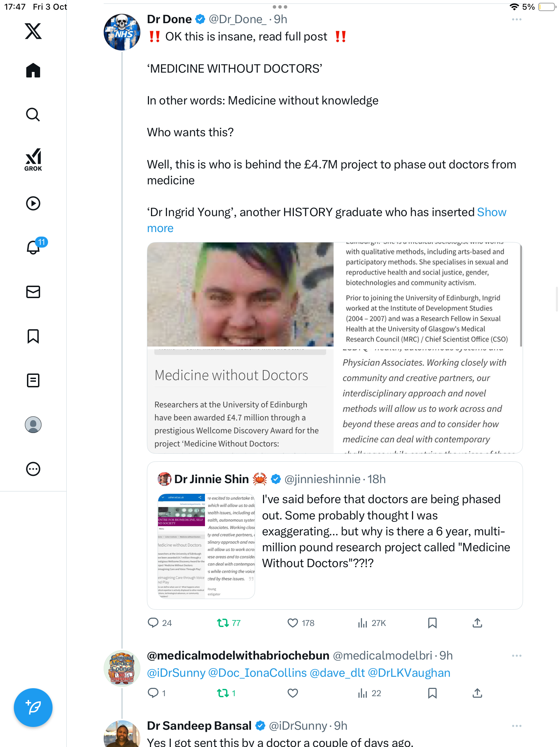The height and width of the screenshot is (747, 560).
Task: Open more options on medicalmodelwithabriochebun reply
Action: click(516, 656)
